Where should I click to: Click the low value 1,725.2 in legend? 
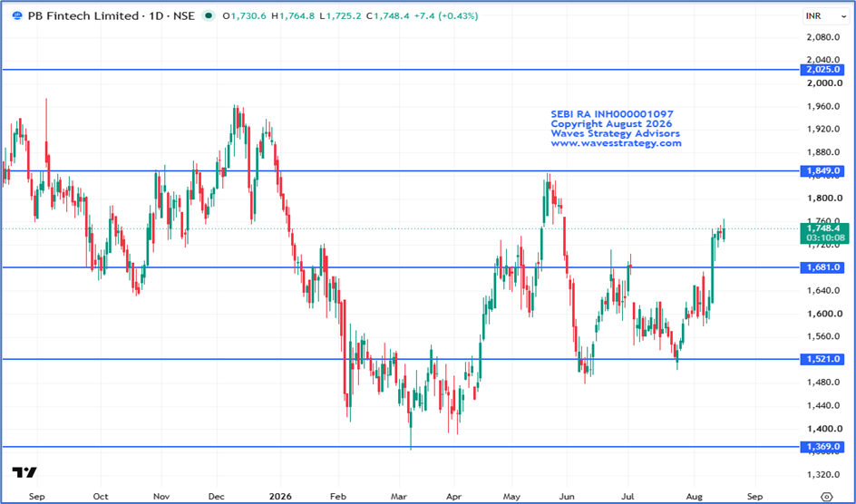342,16
